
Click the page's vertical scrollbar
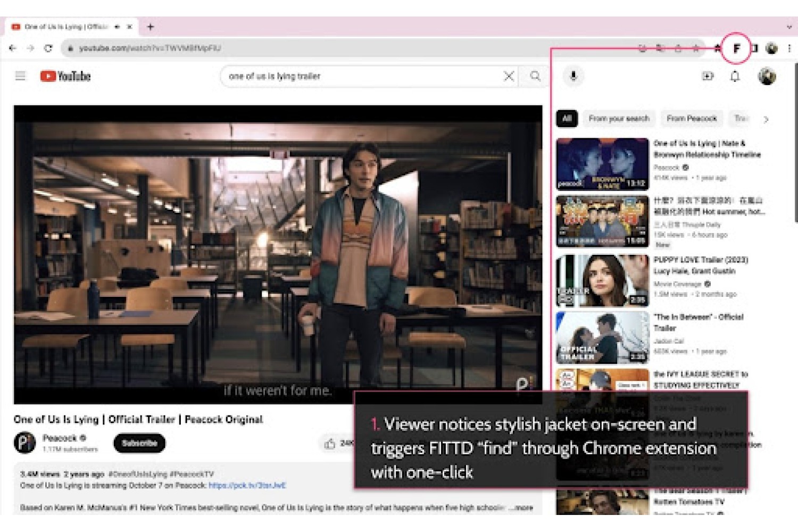click(x=796, y=144)
